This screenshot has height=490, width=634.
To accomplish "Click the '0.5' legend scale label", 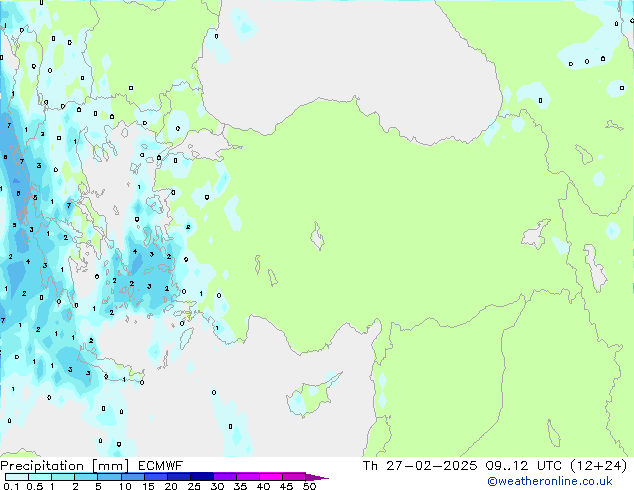I will [x=34, y=486].
